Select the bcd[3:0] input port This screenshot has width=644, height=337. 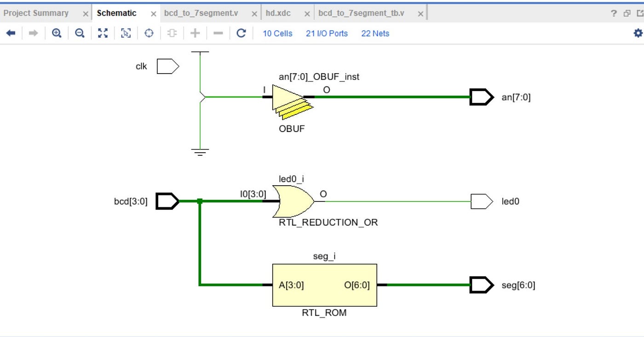pos(167,201)
